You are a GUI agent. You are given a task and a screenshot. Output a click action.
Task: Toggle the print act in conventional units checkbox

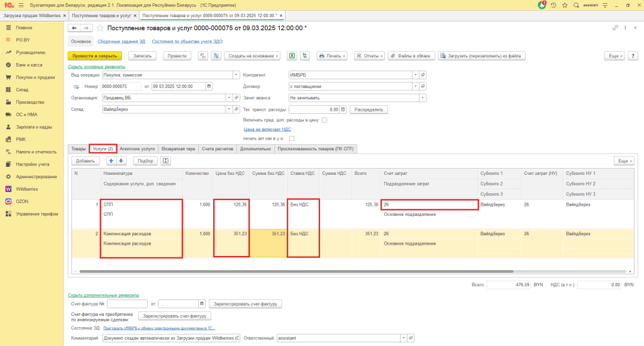pyautogui.click(x=292, y=138)
